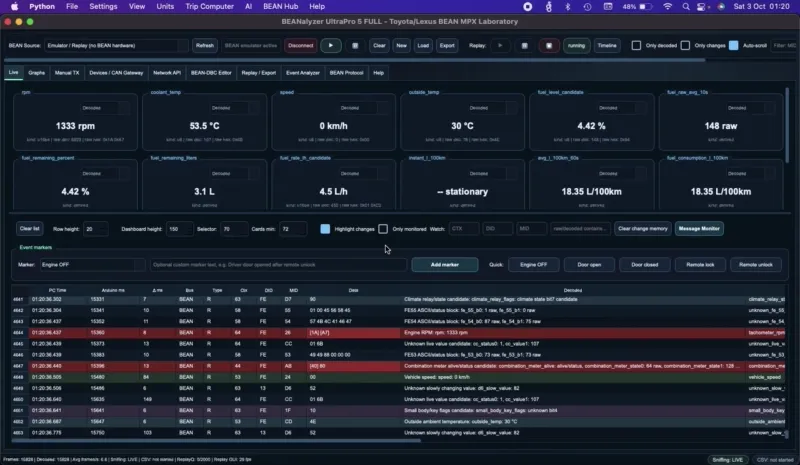800x465 pixels.
Task: Click the battery status icon
Action: [x=645, y=7]
